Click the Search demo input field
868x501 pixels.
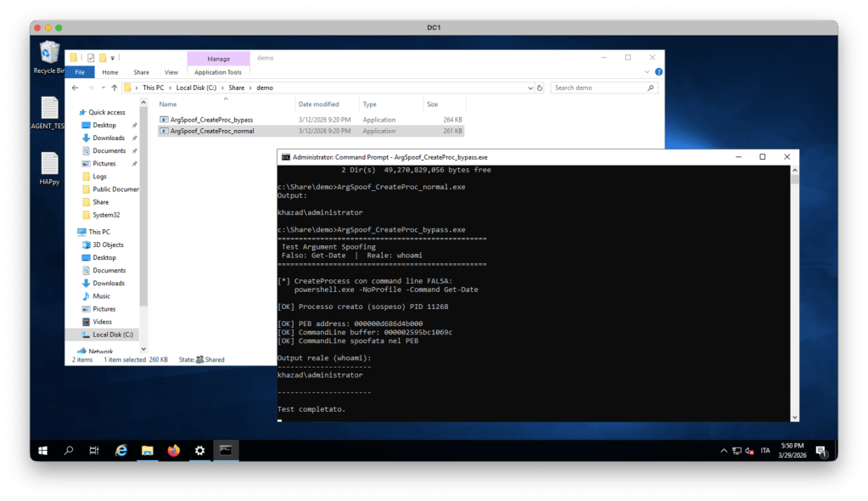(x=599, y=87)
